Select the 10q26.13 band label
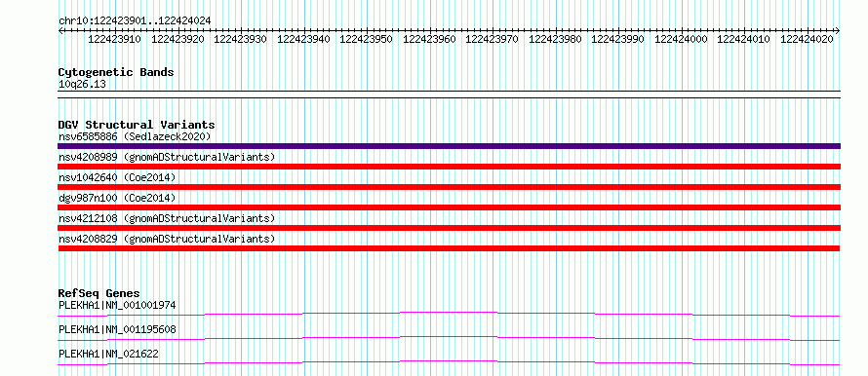 tap(82, 85)
